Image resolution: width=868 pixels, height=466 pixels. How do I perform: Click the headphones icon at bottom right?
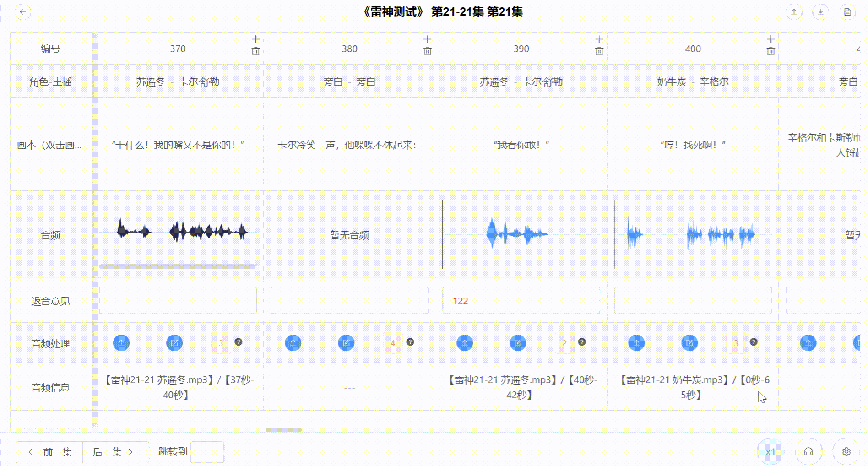pyautogui.click(x=808, y=452)
